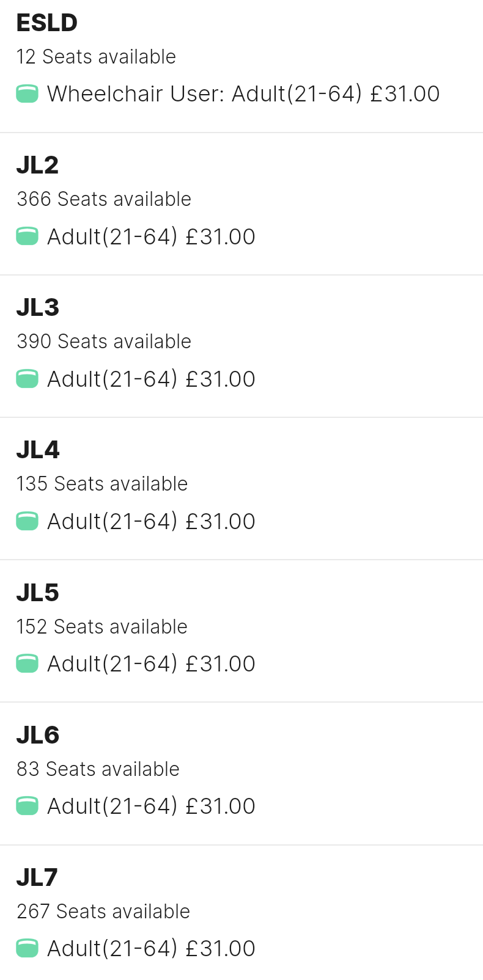Select the JL7 section heading
Viewport: 483px width, 980px height.
click(x=37, y=877)
